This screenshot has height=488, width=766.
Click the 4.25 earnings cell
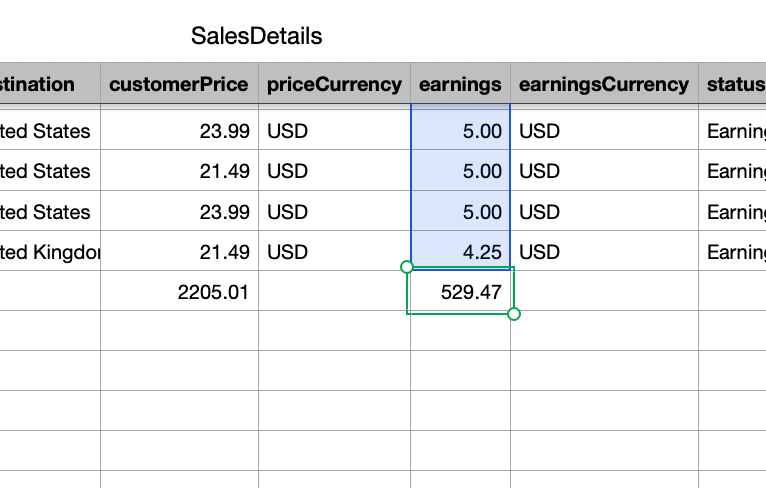tap(460, 252)
